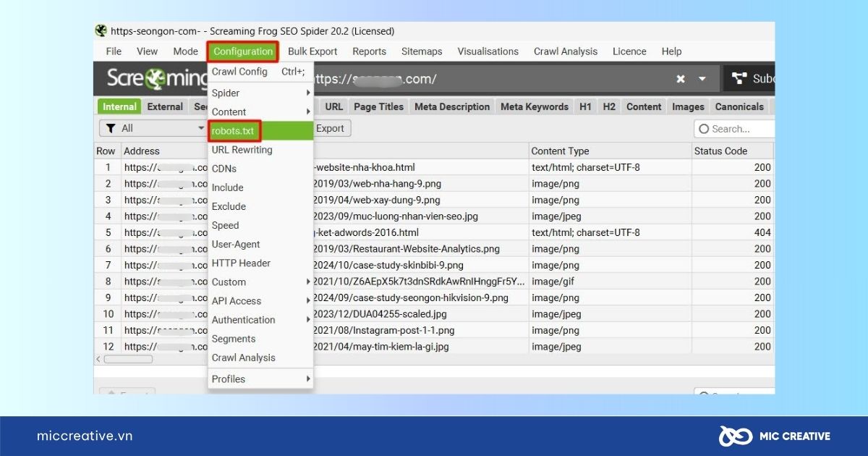Click the Export button

330,128
